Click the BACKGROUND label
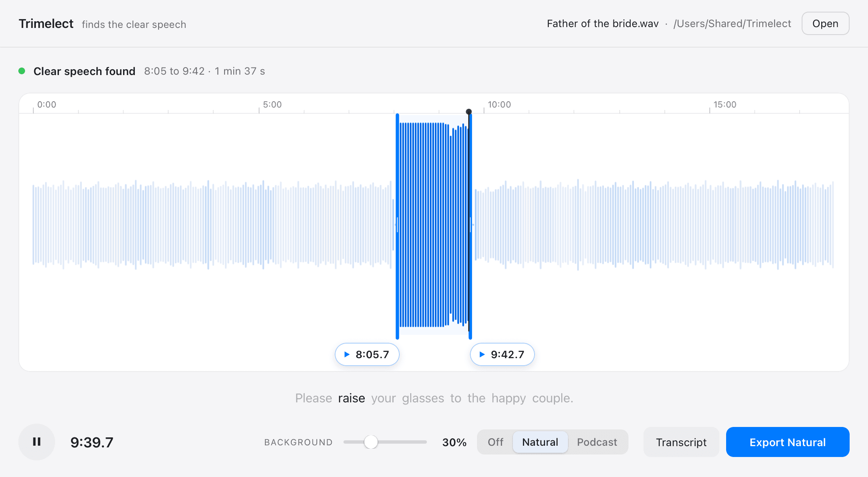868x477 pixels. [x=298, y=442]
